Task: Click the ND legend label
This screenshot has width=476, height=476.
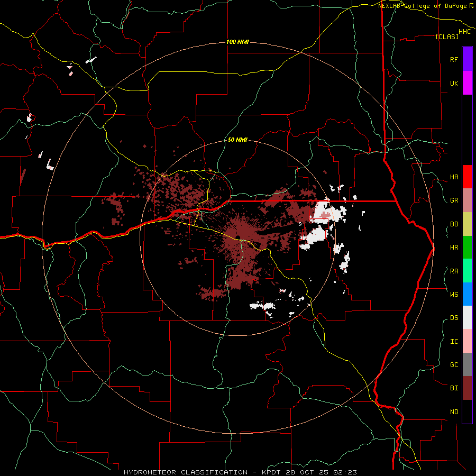Action: (454, 412)
